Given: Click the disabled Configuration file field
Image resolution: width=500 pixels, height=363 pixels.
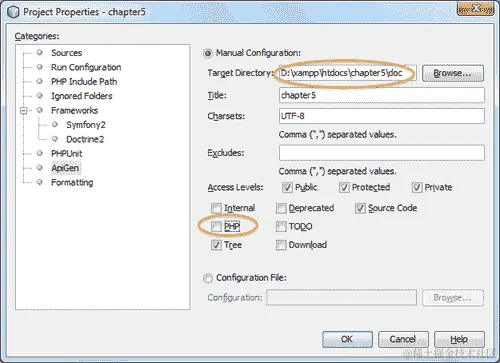Looking at the screenshot, I should pyautogui.click(x=342, y=298).
